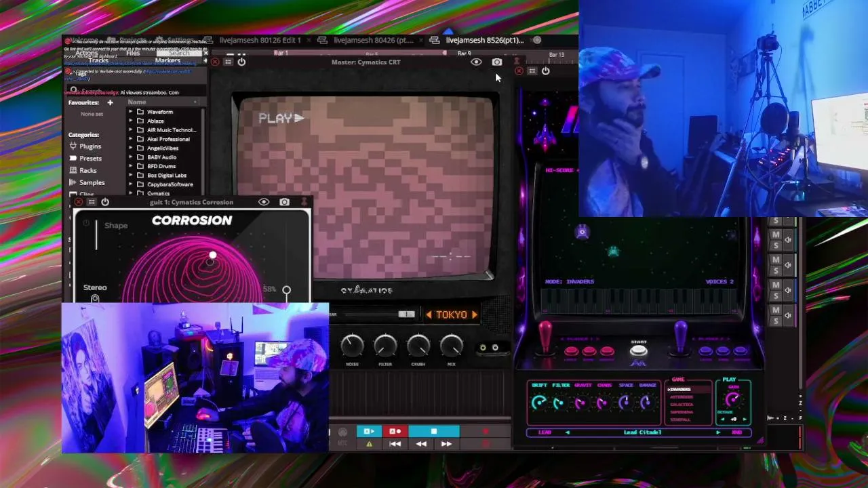Viewport: 868px width, 488px height.
Task: Select next CRT preset with right arrow by TOKYO
Action: tap(474, 314)
